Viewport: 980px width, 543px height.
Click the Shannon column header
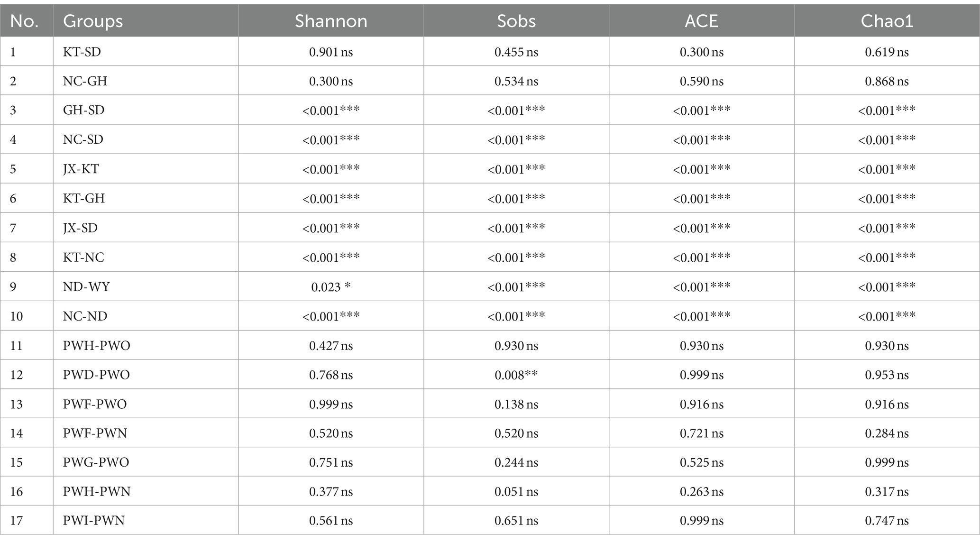(x=331, y=21)
